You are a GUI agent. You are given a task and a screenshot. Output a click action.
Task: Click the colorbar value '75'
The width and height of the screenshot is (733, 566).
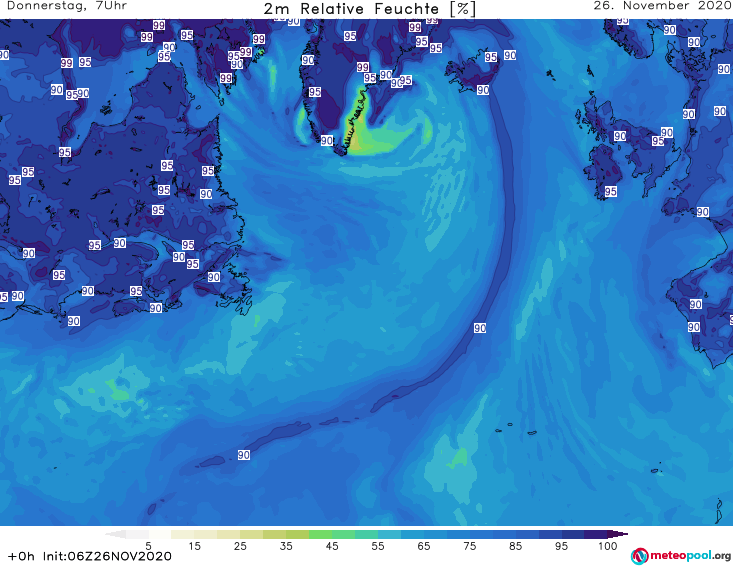coord(469,546)
